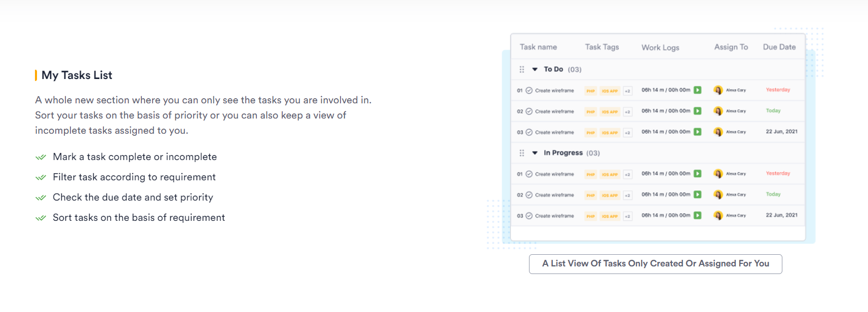Collapse the To Do group
This screenshot has height=312, width=868.
click(535, 69)
